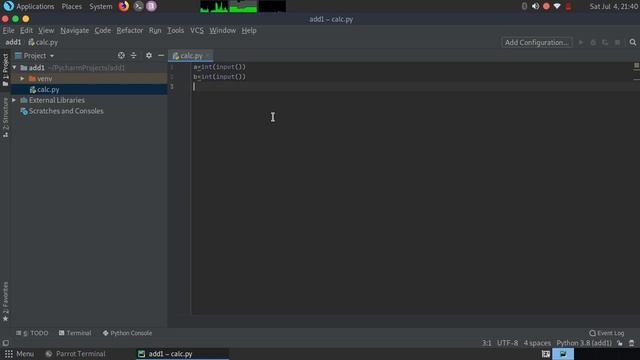Place cursor on code line b=int(input())
Viewport: 640px width, 360px height.
220,77
